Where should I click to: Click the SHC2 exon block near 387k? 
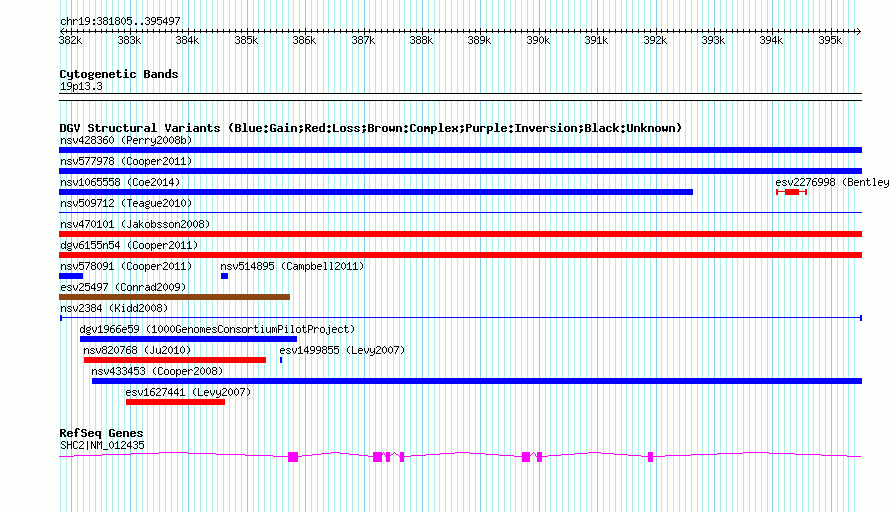[x=377, y=457]
